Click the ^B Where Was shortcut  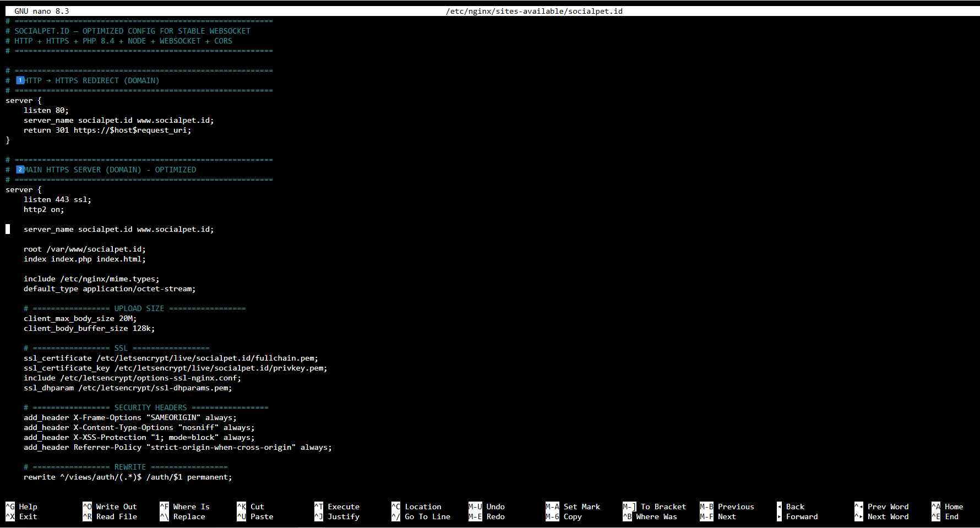[650, 516]
